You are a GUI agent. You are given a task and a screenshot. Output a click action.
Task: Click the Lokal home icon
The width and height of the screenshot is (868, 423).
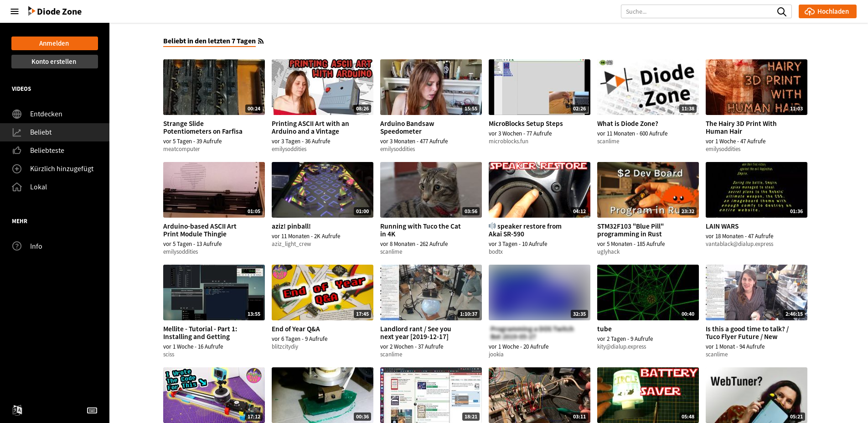(17, 187)
